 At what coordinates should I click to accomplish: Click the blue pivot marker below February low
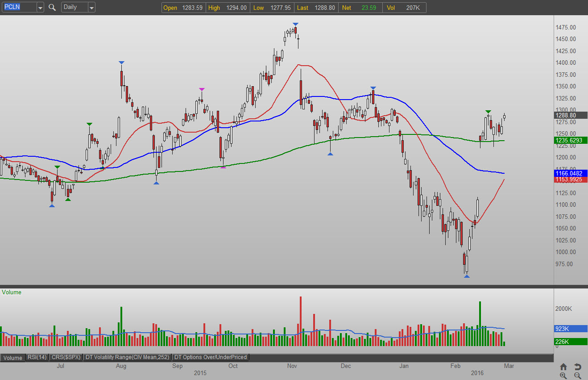point(467,276)
